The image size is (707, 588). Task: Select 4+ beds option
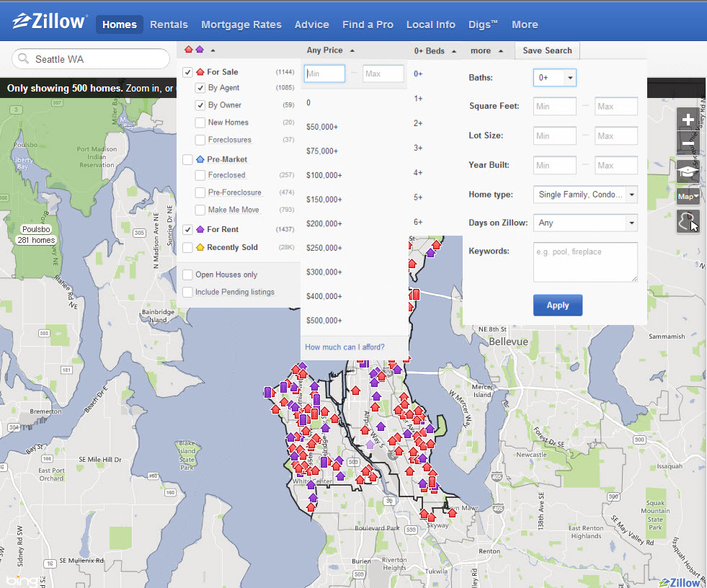(x=418, y=173)
